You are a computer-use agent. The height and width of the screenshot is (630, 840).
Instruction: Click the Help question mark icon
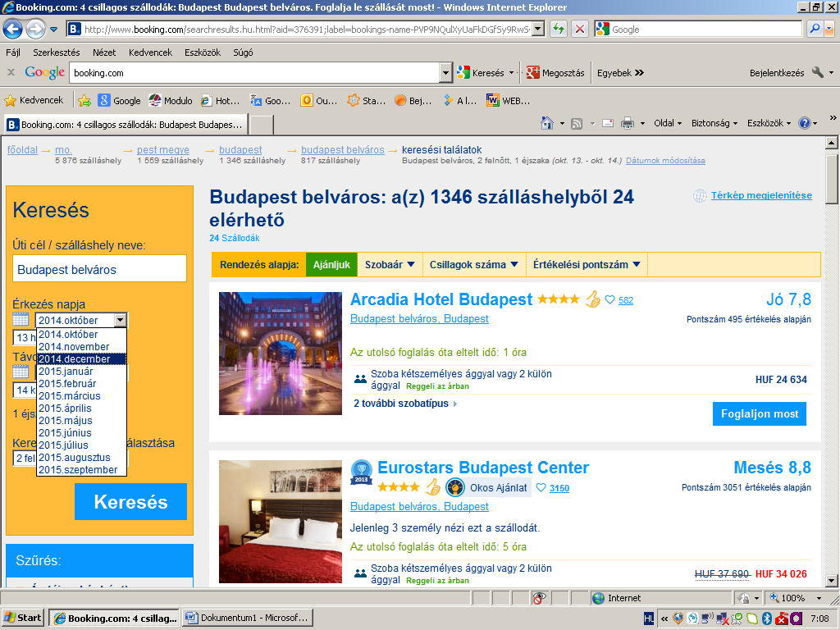pos(804,123)
